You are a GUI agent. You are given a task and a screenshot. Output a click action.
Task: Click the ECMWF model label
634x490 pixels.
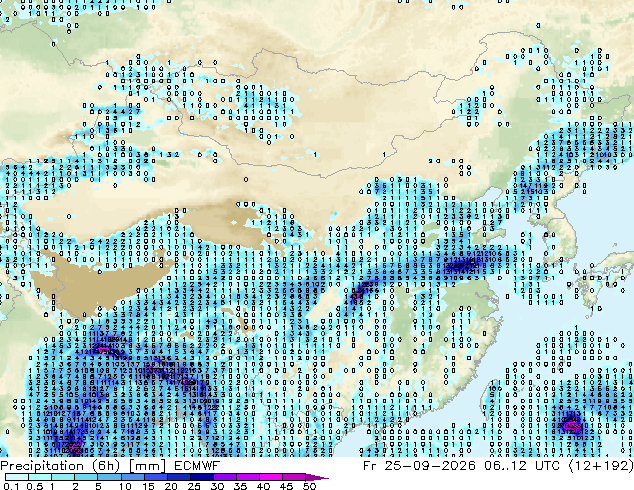click(197, 465)
